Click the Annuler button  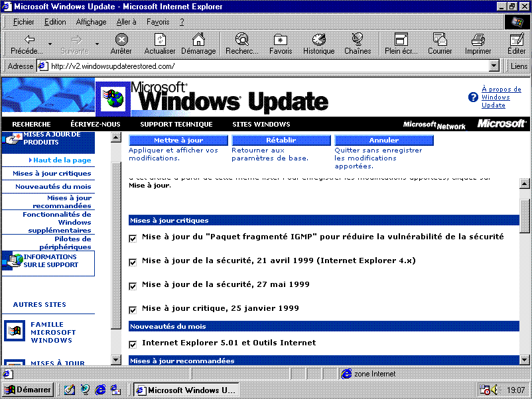tap(383, 140)
